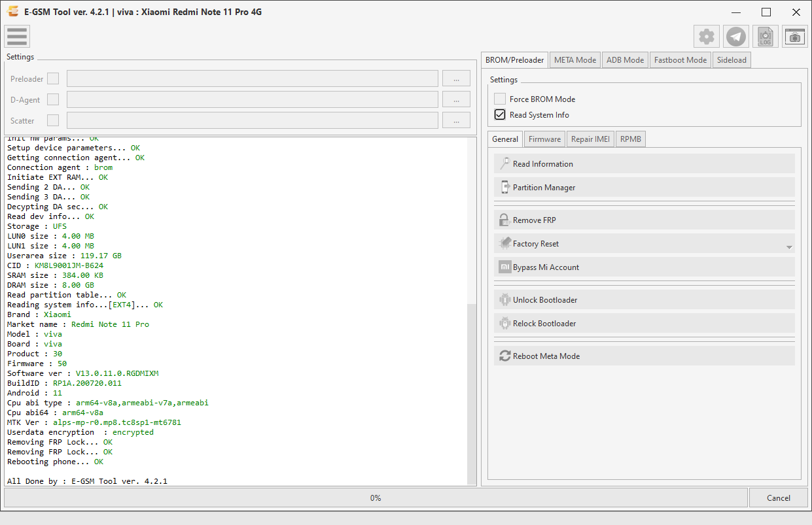Click the Remove FRP lock icon

pyautogui.click(x=504, y=220)
